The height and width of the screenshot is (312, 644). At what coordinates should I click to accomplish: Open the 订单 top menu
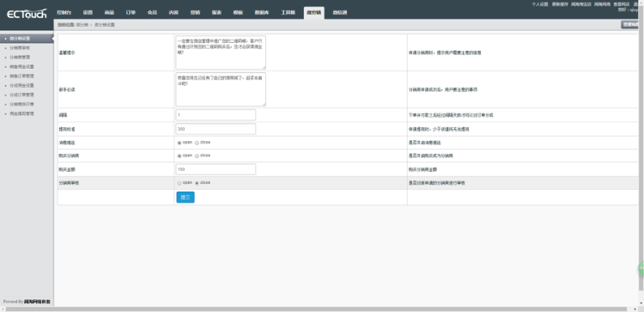tap(131, 13)
